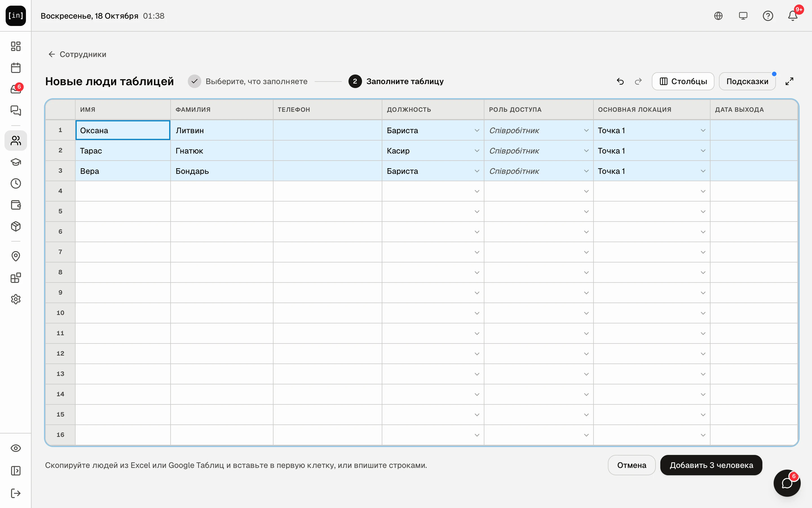Click 'Добавить 3 человека' button

[711, 465]
